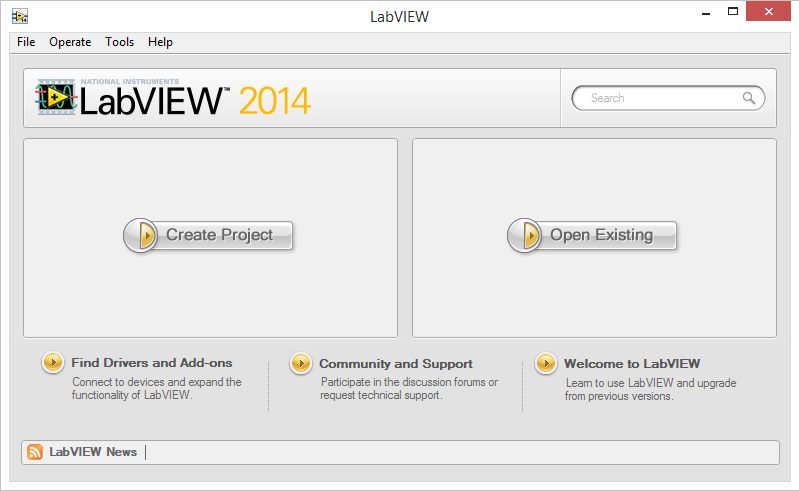Minimize the LabVIEW window
Image resolution: width=799 pixels, height=491 pixels.
[706, 12]
